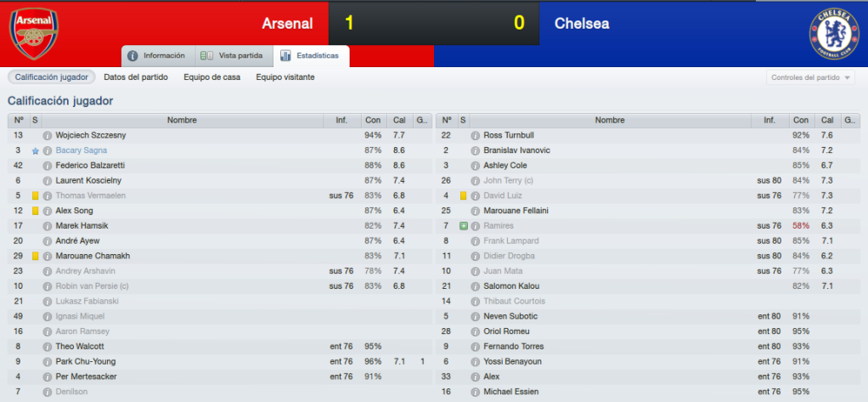Open info icon beside Park Chu-Young
This screenshot has height=402, width=868.
tap(48, 361)
